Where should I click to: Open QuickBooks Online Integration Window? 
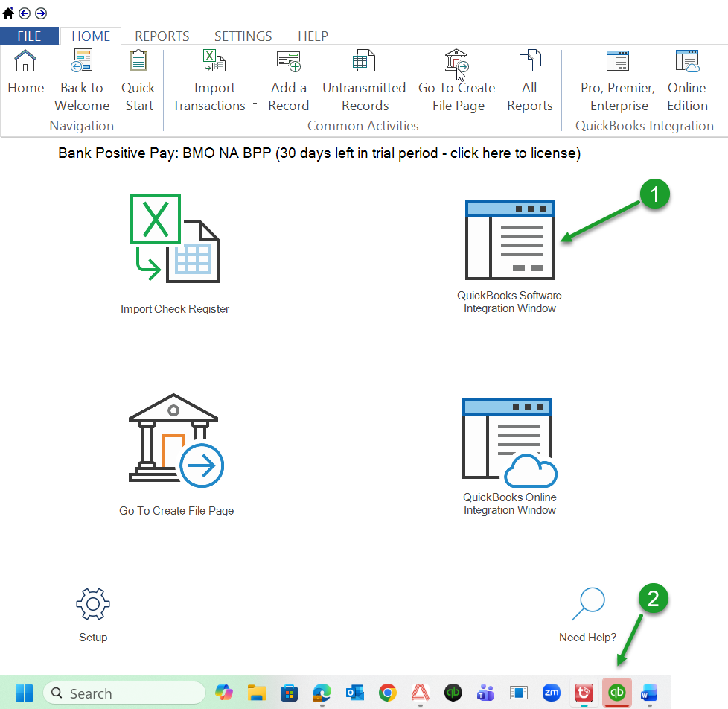(x=509, y=442)
